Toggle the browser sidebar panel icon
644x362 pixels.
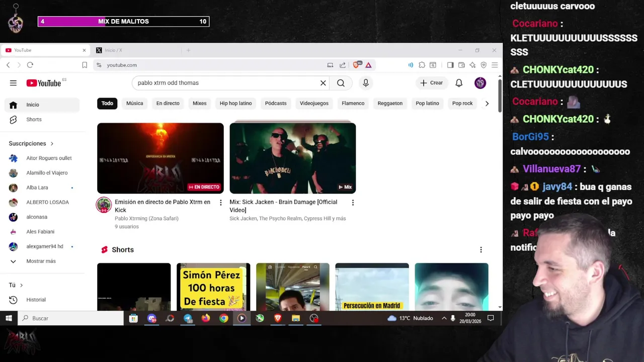tap(450, 65)
